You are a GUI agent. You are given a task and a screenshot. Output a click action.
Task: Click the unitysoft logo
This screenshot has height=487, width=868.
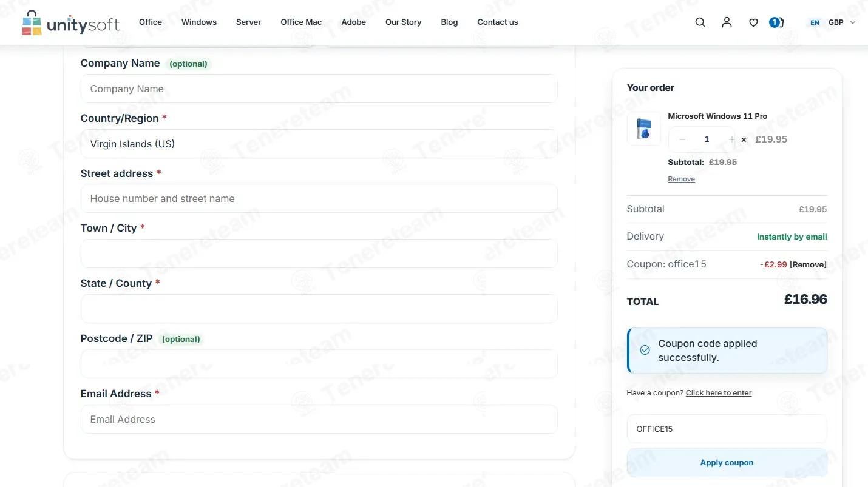pyautogui.click(x=70, y=22)
